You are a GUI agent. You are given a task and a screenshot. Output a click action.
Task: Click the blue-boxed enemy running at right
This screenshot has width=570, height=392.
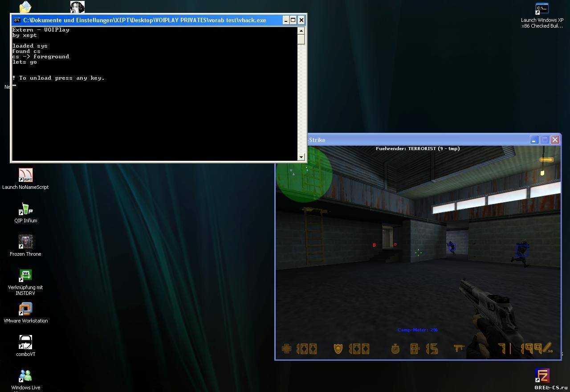(522, 253)
